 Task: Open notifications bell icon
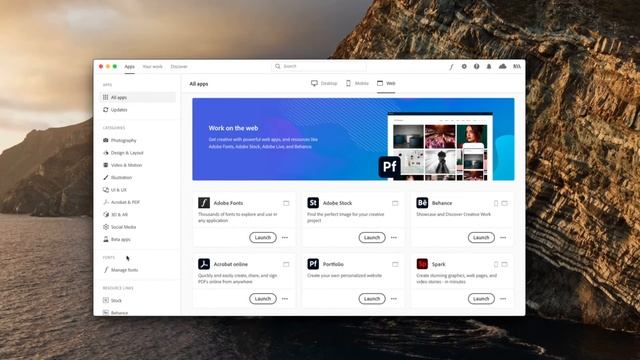point(489,66)
